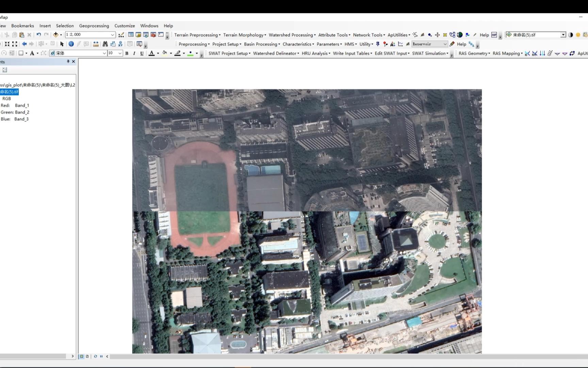Expand the 宋体 font selection dropdown
Image resolution: width=588 pixels, height=368 pixels.
pos(104,53)
